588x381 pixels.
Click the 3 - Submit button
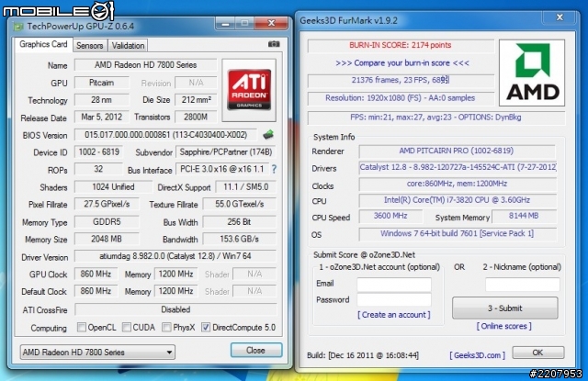(504, 308)
